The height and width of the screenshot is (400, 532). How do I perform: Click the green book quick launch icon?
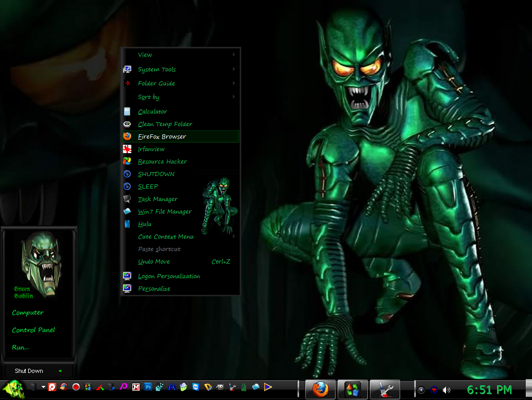[244, 387]
